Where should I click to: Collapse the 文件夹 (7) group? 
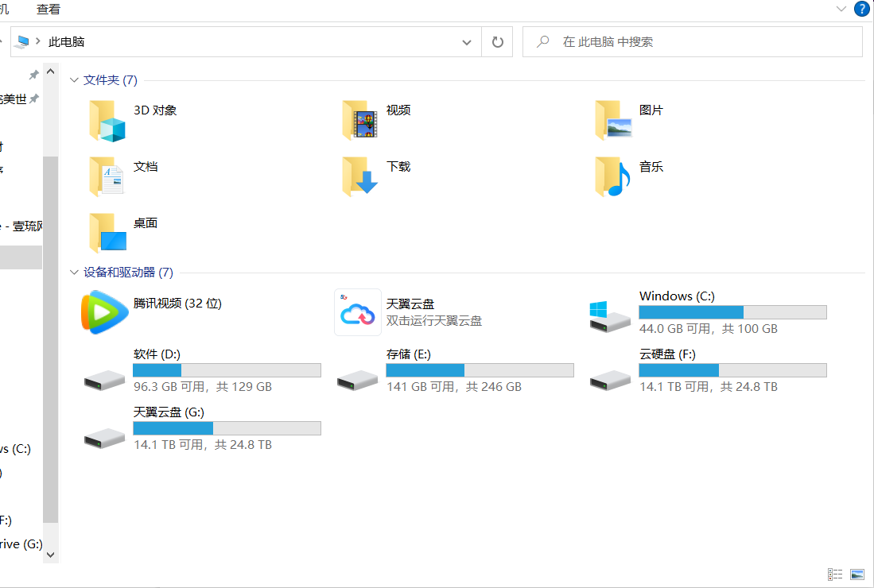tap(74, 80)
